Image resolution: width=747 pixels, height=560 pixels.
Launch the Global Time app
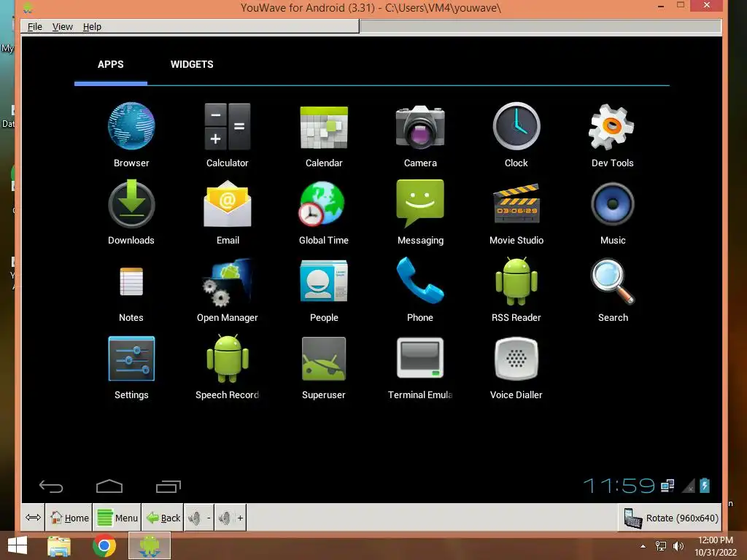tap(324, 212)
